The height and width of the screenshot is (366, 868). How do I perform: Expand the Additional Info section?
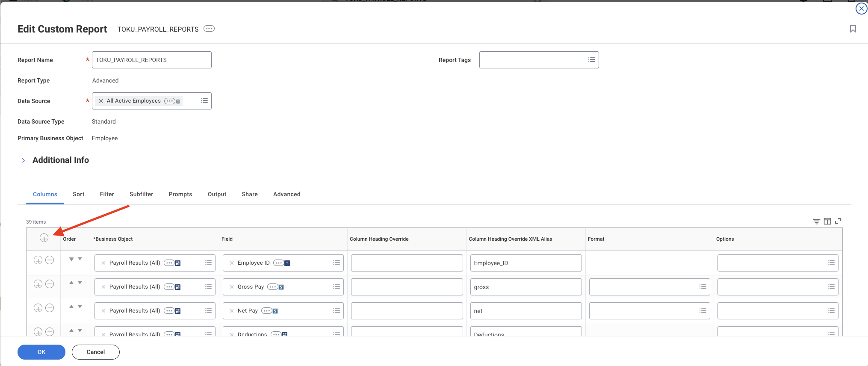24,160
